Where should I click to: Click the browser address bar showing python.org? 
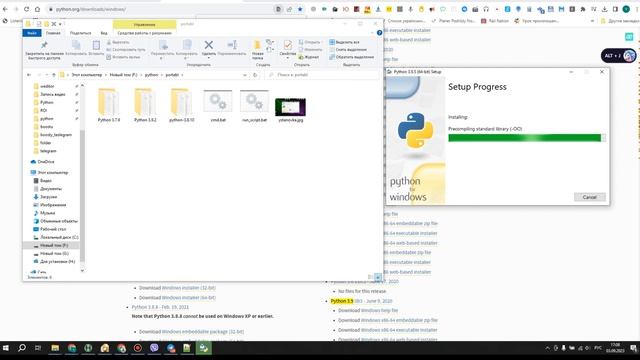click(163, 9)
